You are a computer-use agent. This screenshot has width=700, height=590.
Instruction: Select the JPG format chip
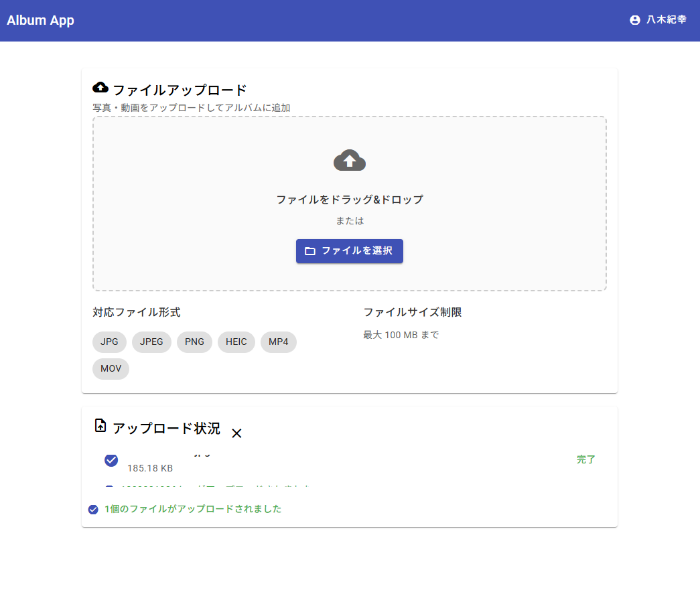click(109, 342)
